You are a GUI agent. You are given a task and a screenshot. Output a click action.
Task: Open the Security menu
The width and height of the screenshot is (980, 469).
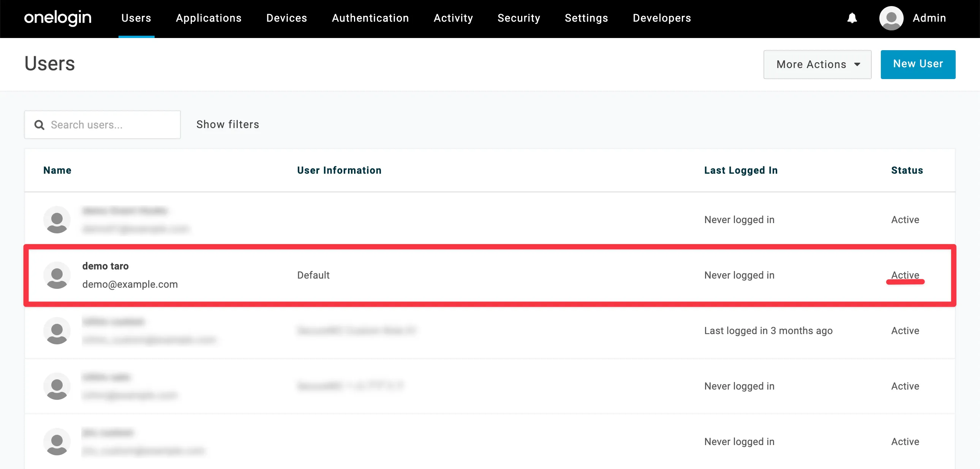coord(519,18)
